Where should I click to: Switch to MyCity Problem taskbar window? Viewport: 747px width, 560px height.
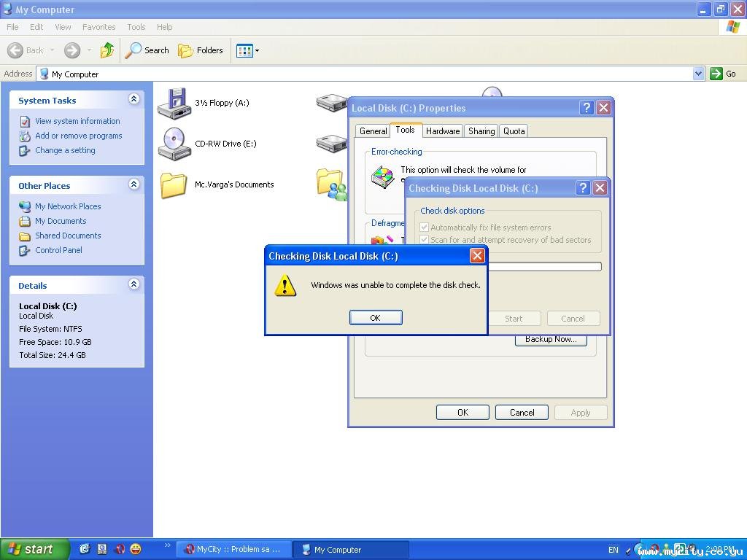233,550
